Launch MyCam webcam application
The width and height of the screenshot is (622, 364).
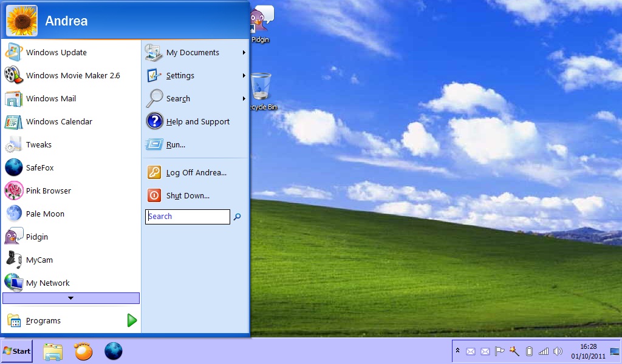tap(71, 260)
